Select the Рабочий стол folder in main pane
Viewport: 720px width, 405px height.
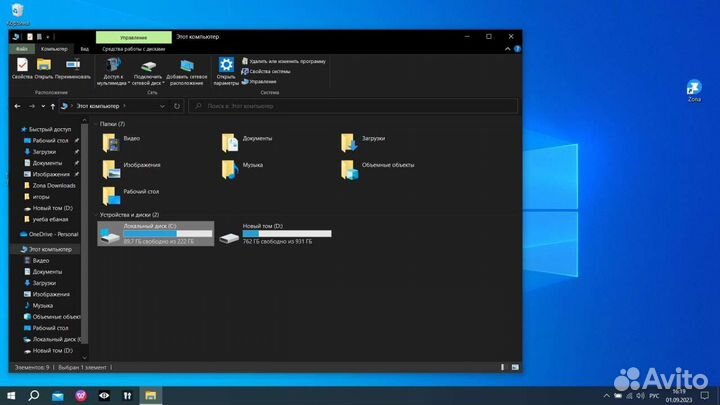click(130, 196)
